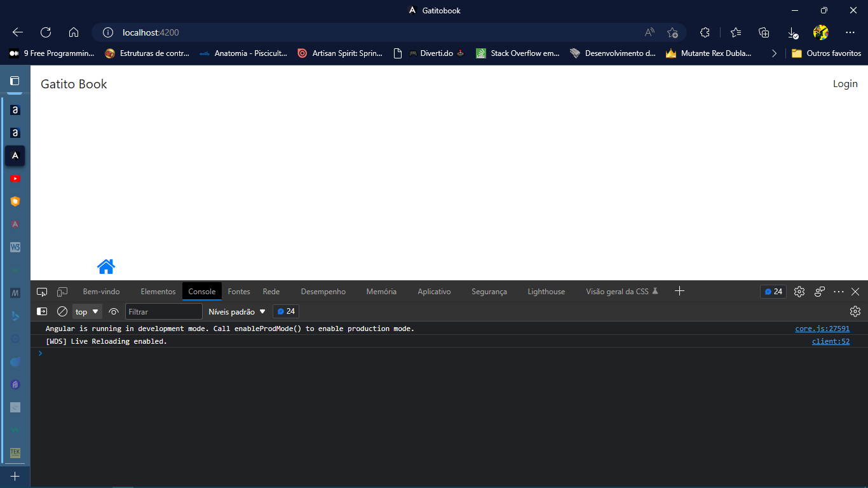The image size is (868, 488).
Task: Open Bem-vindo DevTools tab
Action: point(101,292)
